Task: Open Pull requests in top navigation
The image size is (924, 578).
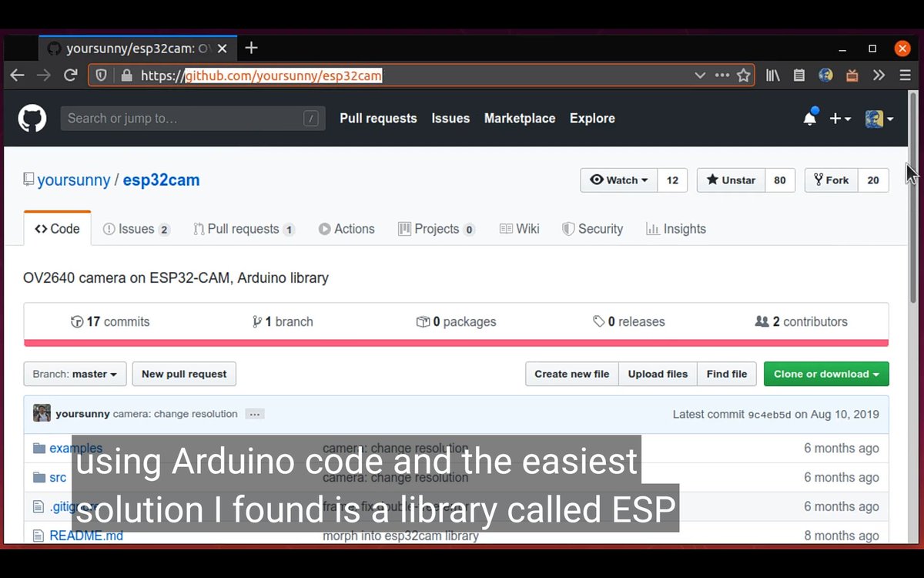Action: point(378,119)
